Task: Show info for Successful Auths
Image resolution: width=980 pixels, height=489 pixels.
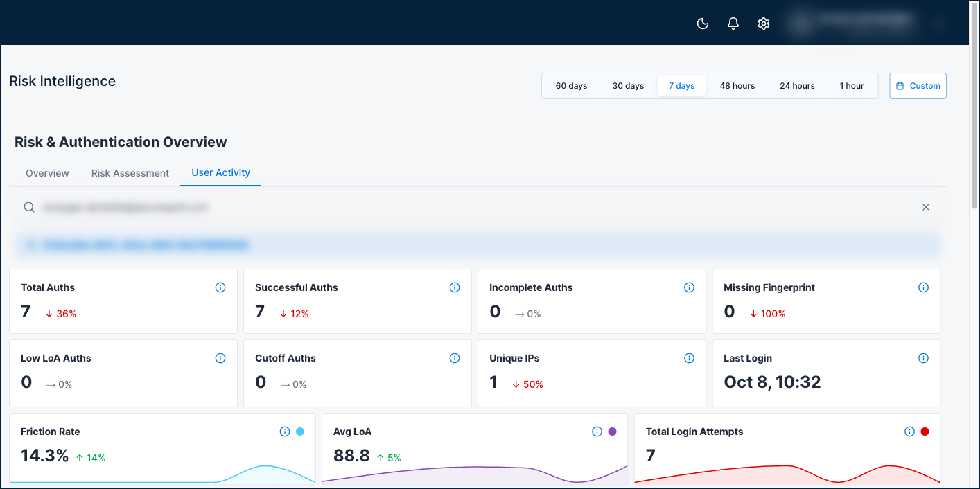Action: click(455, 287)
